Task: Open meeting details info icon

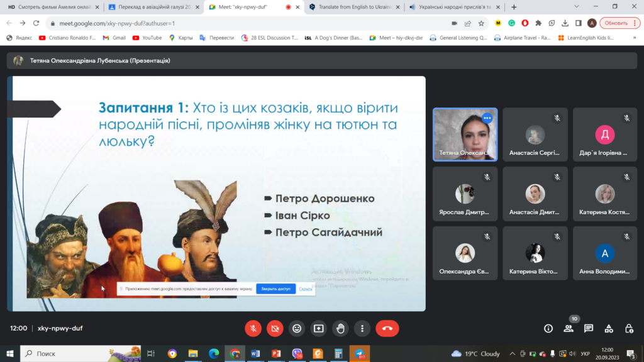Action: coord(548,328)
